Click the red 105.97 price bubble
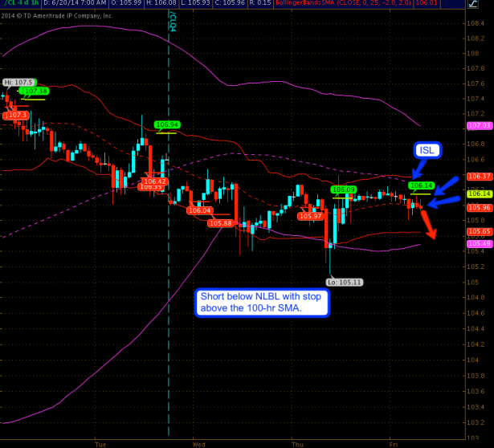Screen dimensions: 494x448 click(310, 215)
